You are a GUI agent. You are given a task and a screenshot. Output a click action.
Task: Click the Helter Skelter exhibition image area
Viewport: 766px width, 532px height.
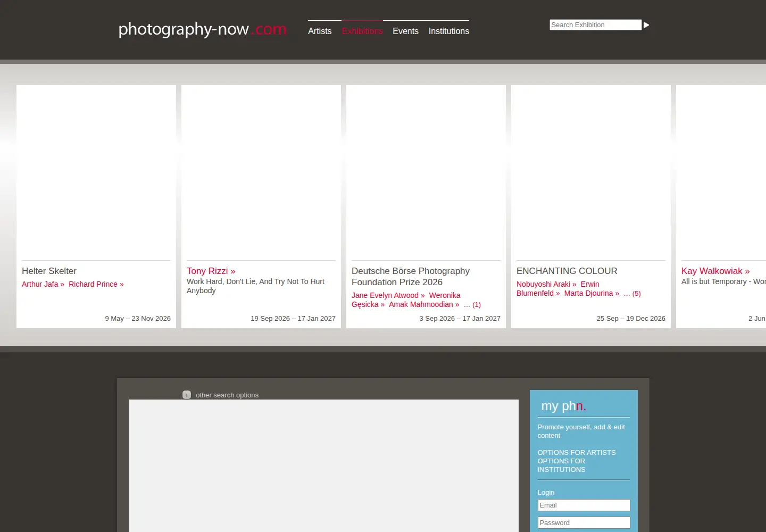[96, 173]
